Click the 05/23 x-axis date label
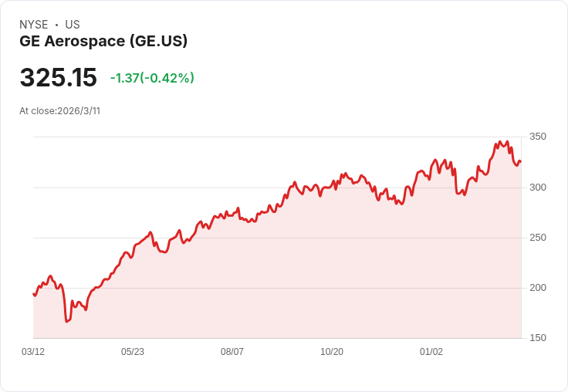568x392 pixels. 133,352
